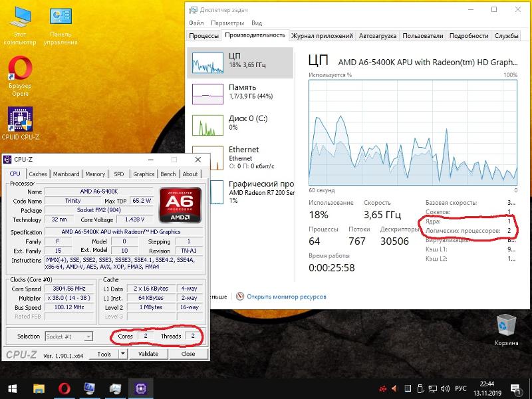The height and width of the screenshot is (399, 532).
Task: Click the Открыть монитор ресурсов link
Action: click(286, 297)
